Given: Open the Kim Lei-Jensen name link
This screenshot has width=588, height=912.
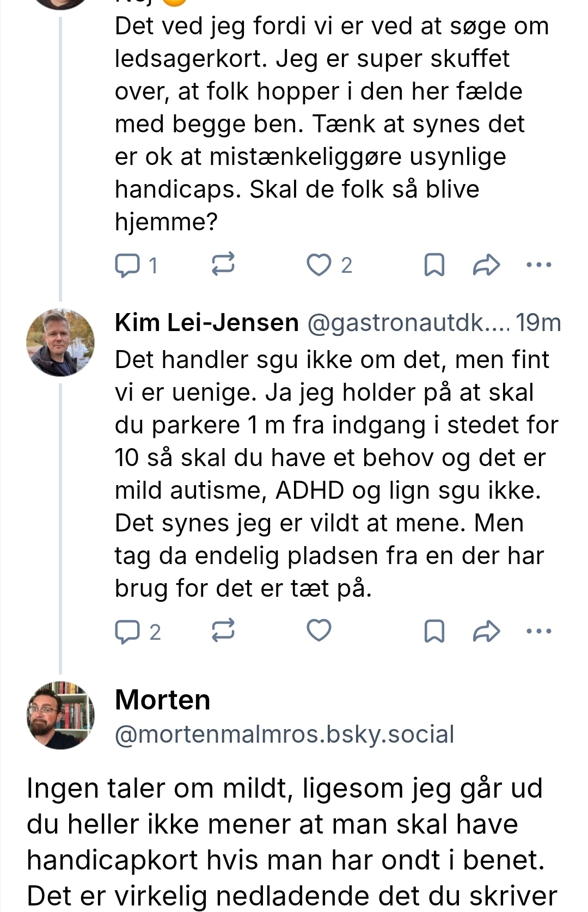Looking at the screenshot, I should click(206, 323).
